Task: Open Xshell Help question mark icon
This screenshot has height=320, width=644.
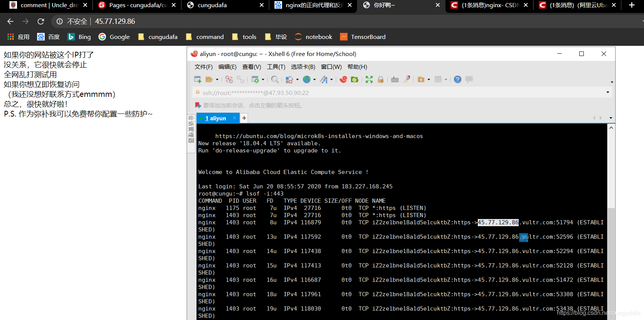Action: click(x=458, y=79)
